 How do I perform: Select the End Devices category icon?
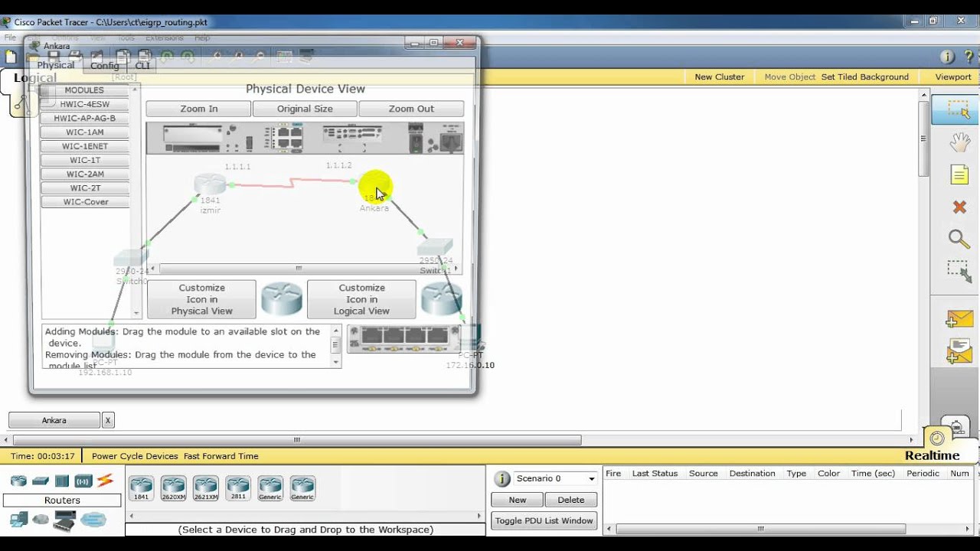click(19, 520)
